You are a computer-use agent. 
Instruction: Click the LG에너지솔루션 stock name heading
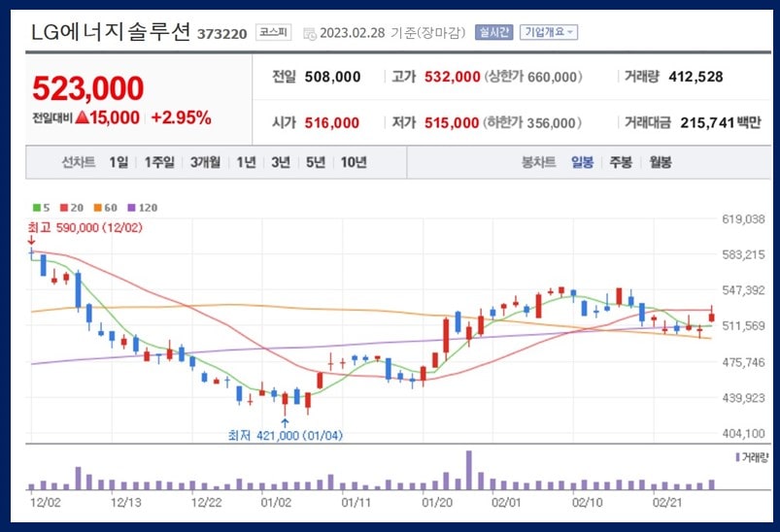[x=111, y=32]
